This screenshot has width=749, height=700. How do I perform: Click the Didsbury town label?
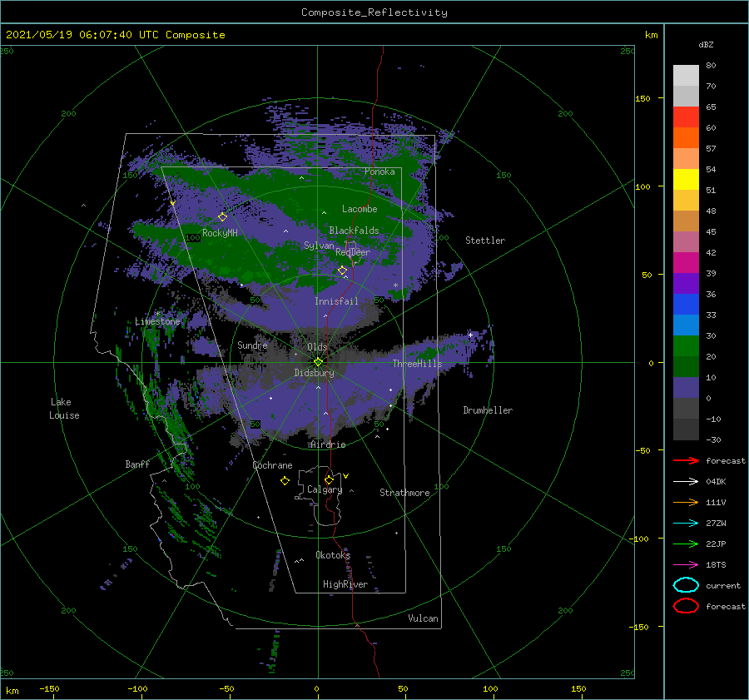tap(315, 373)
